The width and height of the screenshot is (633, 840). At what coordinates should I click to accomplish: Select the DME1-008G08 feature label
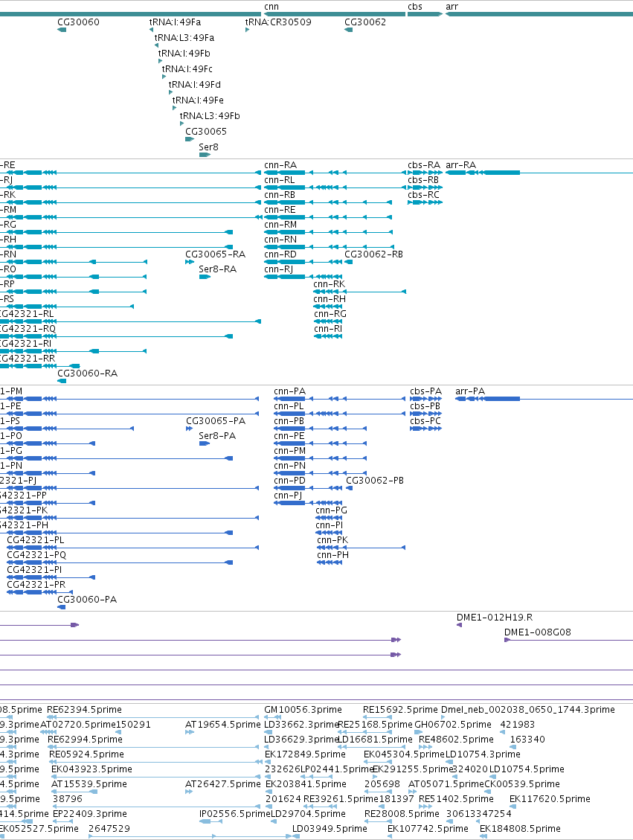(538, 632)
